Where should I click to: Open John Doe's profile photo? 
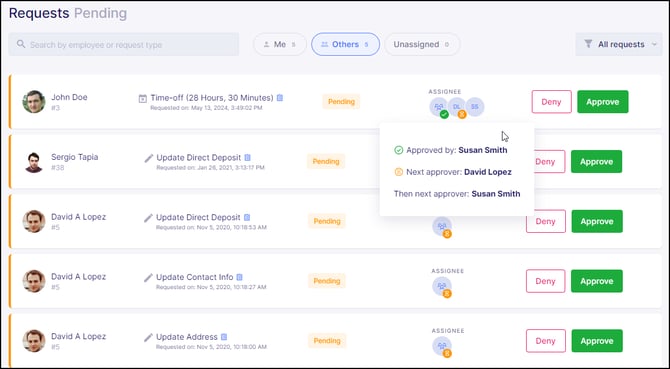click(x=34, y=102)
